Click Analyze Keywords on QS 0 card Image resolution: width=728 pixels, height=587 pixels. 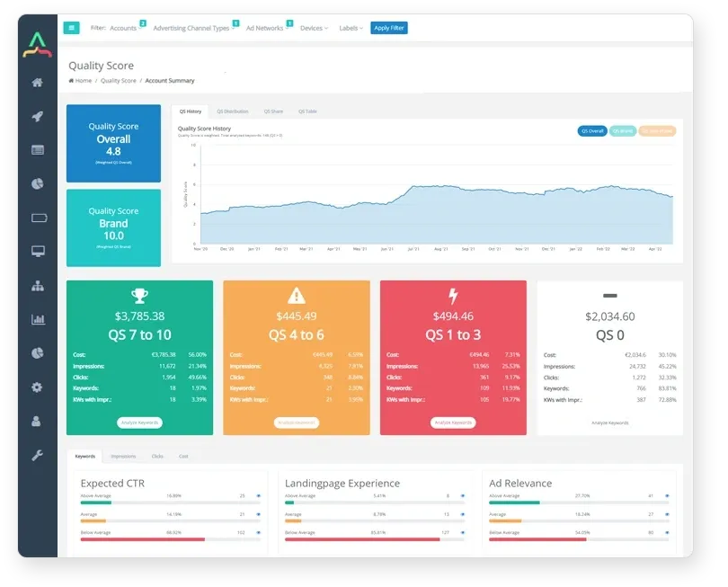[610, 423]
